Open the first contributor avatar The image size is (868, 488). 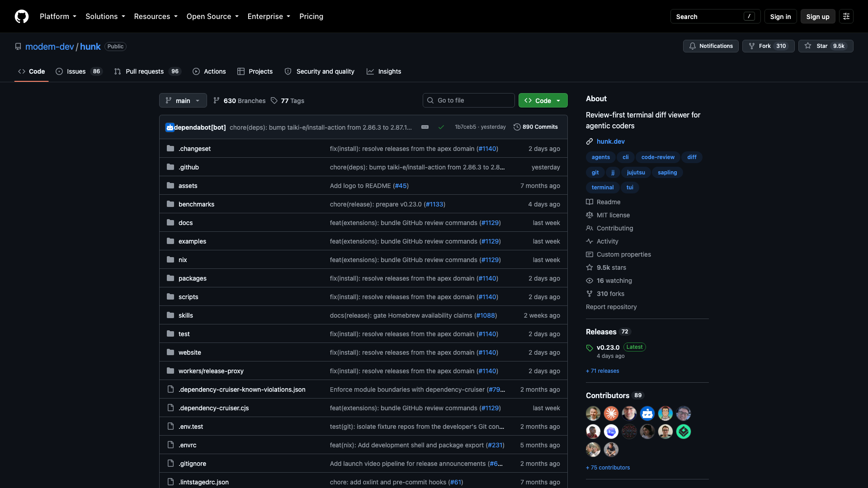593,413
